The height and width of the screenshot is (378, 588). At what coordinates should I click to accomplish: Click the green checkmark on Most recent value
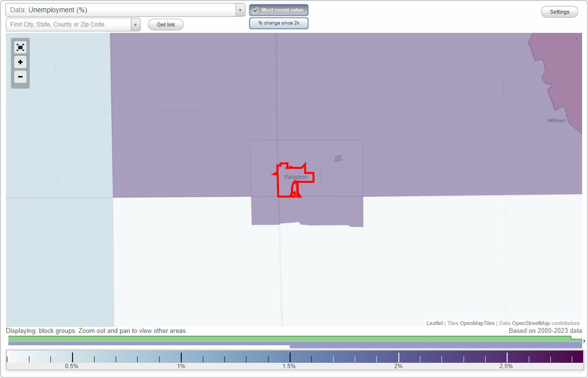click(255, 10)
